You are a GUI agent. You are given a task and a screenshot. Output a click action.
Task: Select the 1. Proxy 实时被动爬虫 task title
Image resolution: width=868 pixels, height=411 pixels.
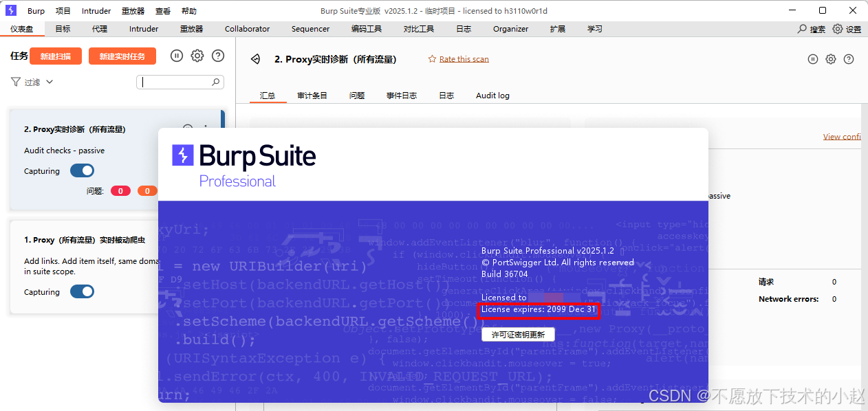click(x=85, y=240)
